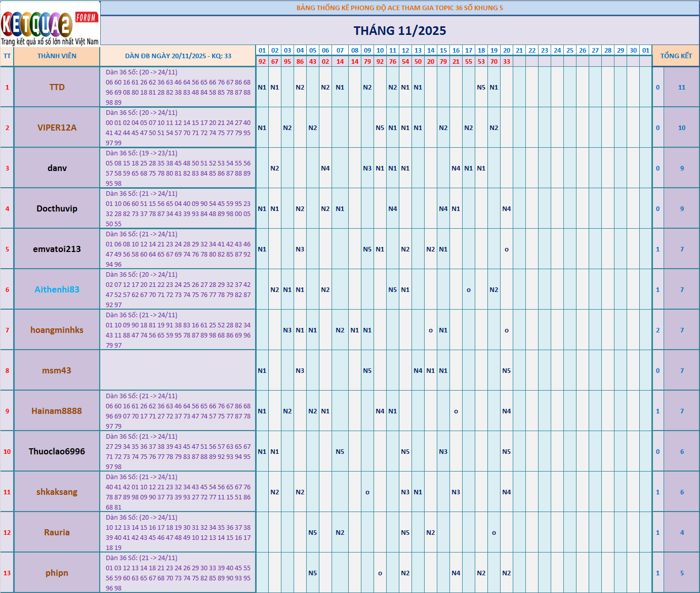Viewport: 700px width, 593px height.
Task: Click the DÀN ĐB NGÀY 20/11/2025 header
Action: (x=178, y=56)
